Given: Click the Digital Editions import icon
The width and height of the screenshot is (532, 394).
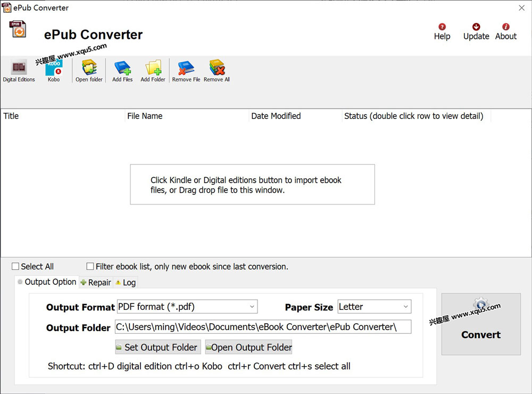Looking at the screenshot, I should pyautogui.click(x=19, y=70).
